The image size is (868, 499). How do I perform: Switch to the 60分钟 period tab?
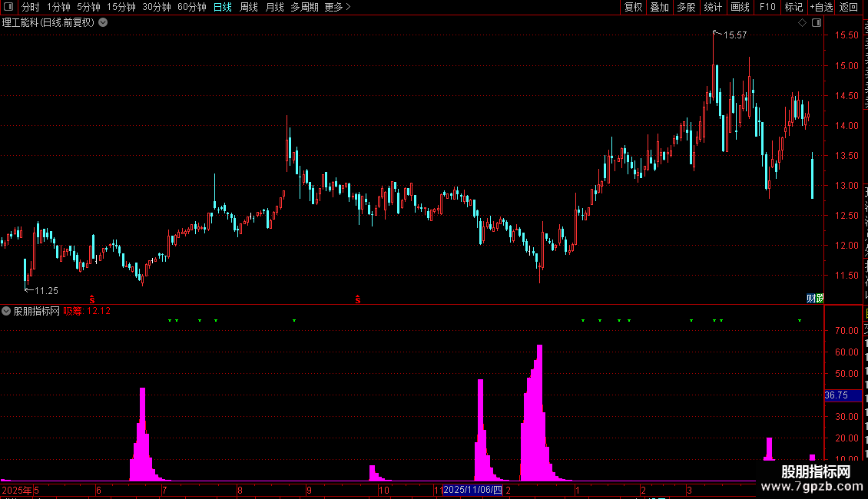pos(191,7)
